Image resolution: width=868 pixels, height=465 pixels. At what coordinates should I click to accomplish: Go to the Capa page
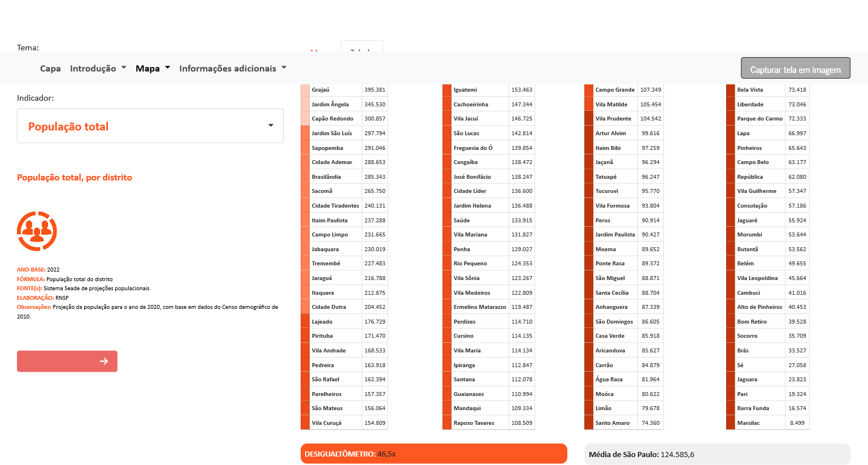pos(50,68)
